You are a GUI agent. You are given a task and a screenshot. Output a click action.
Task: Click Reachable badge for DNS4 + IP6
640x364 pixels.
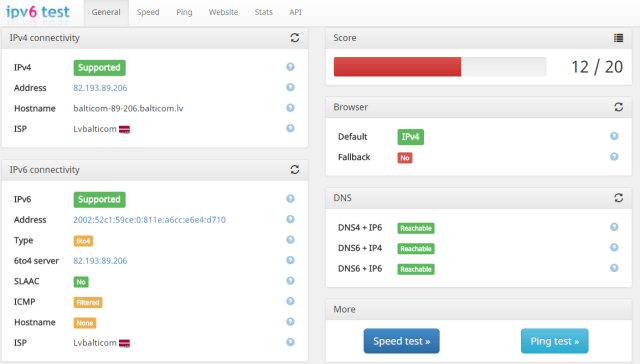coord(416,228)
